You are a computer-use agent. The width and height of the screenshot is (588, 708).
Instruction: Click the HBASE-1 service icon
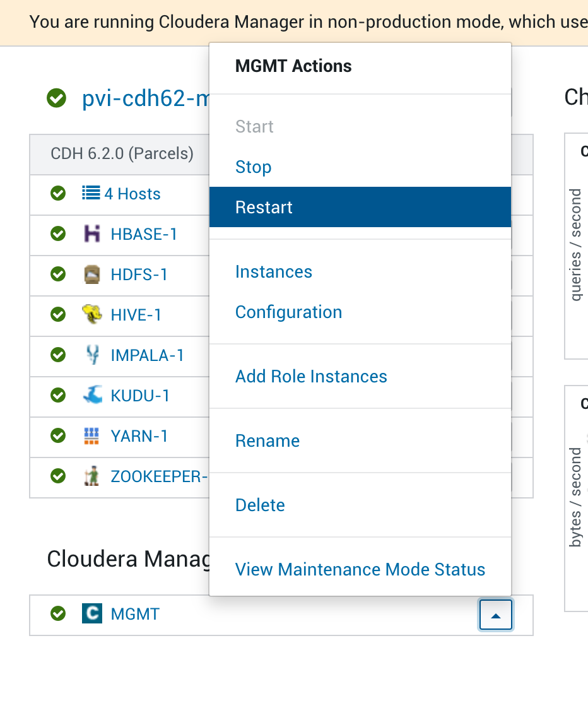[92, 234]
